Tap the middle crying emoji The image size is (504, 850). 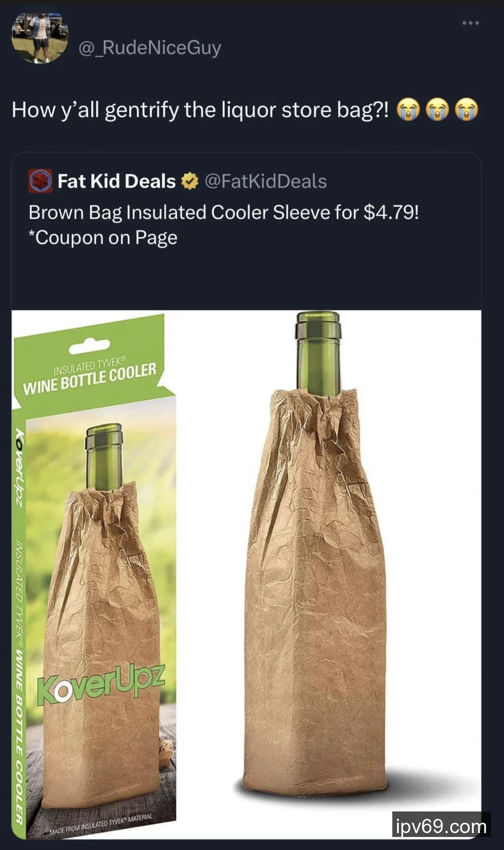(437, 110)
